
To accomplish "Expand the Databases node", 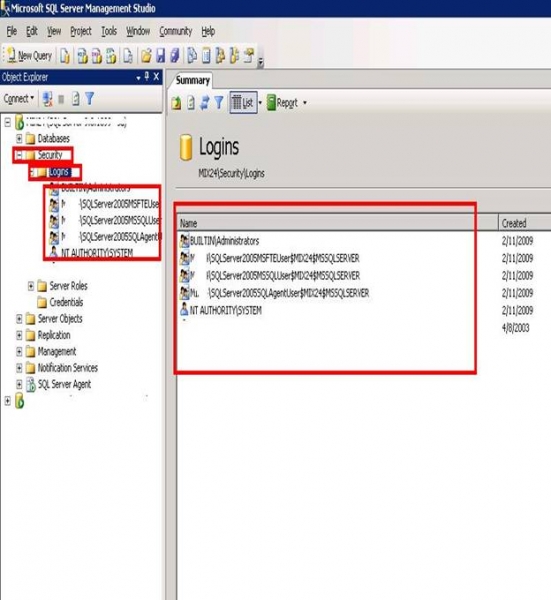I will [19, 138].
